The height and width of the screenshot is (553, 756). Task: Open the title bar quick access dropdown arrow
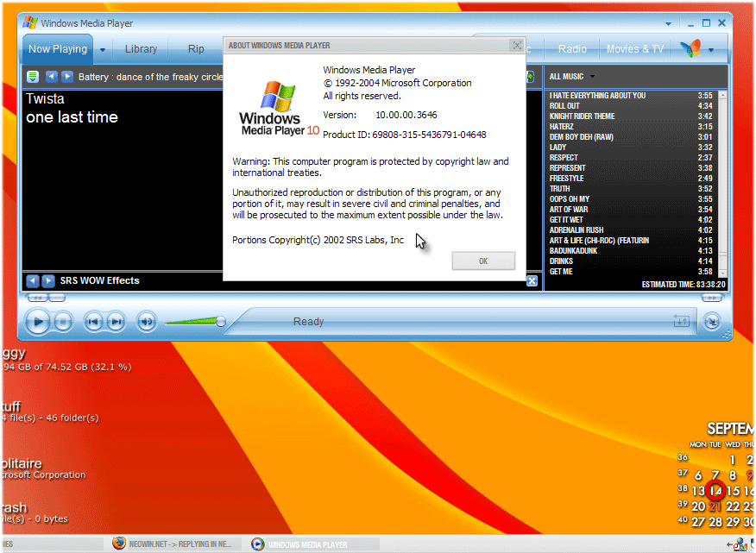click(x=668, y=23)
